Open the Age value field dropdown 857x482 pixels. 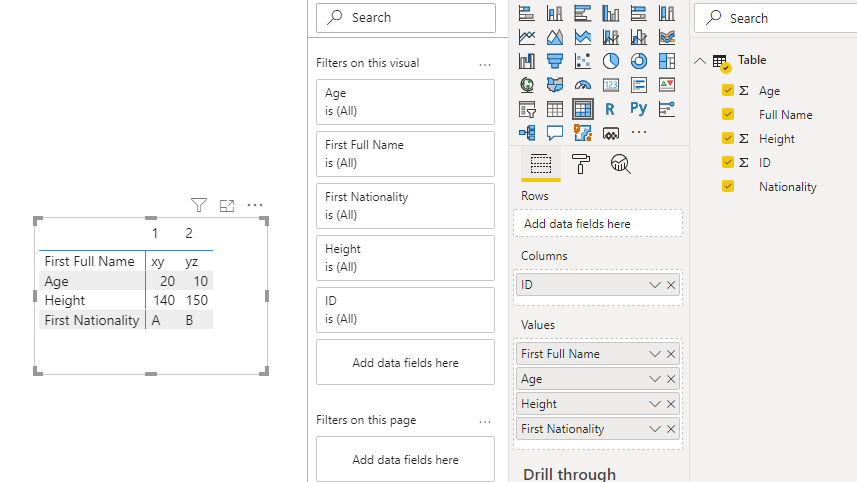654,379
